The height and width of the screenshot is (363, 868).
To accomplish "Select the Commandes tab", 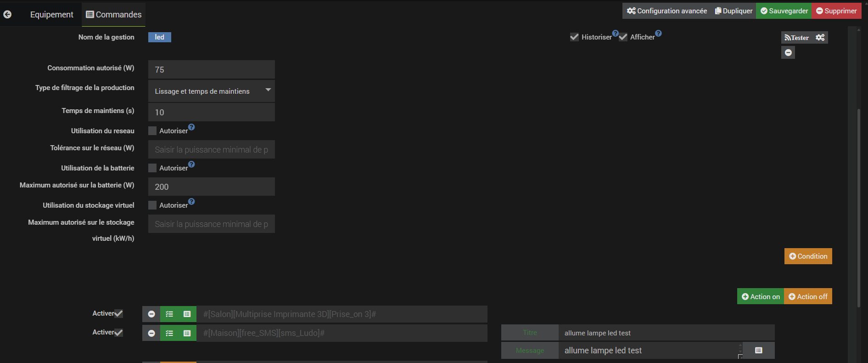I will pos(114,15).
